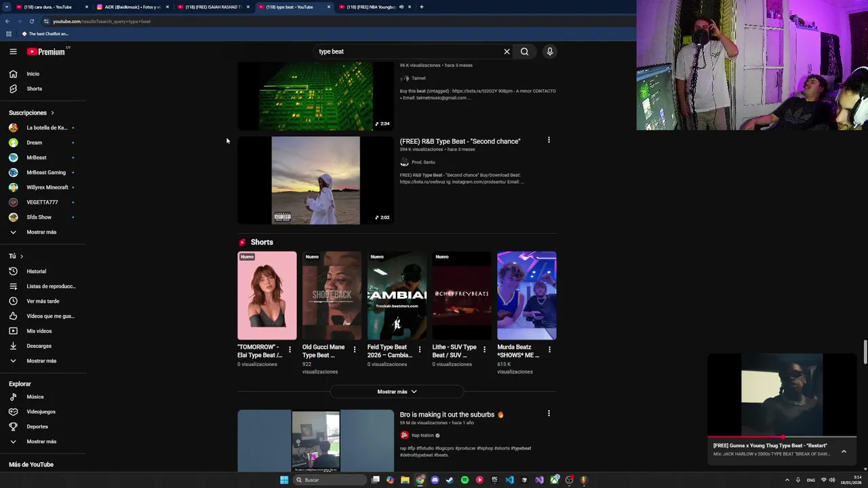Viewport: 868px width, 488px height.
Task: Seek on the miniplayer red progress bar
Action: pyautogui.click(x=782, y=437)
